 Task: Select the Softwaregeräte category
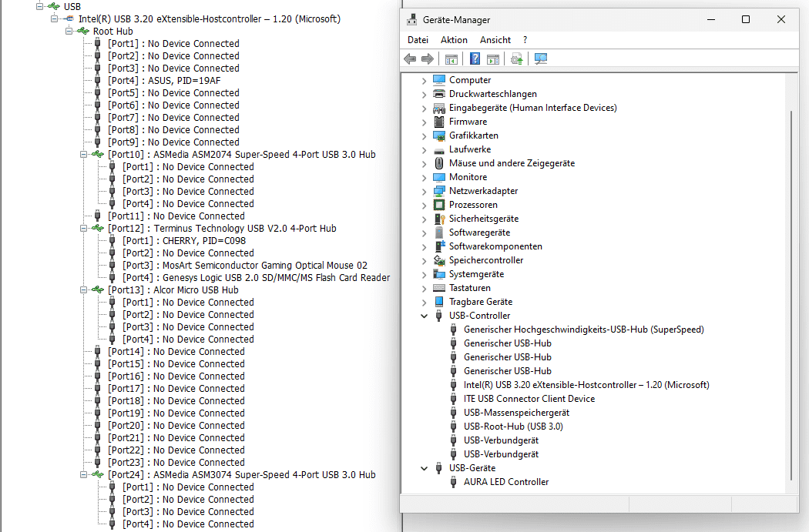click(x=479, y=233)
